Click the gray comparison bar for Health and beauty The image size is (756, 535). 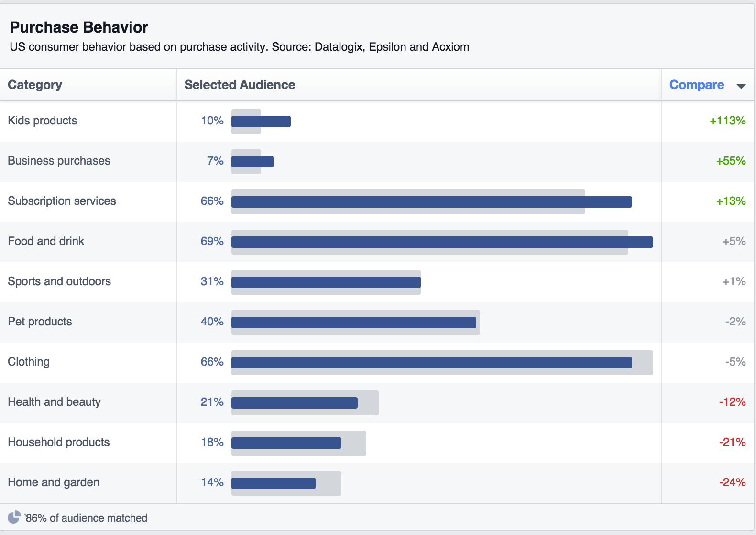pyautogui.click(x=367, y=402)
